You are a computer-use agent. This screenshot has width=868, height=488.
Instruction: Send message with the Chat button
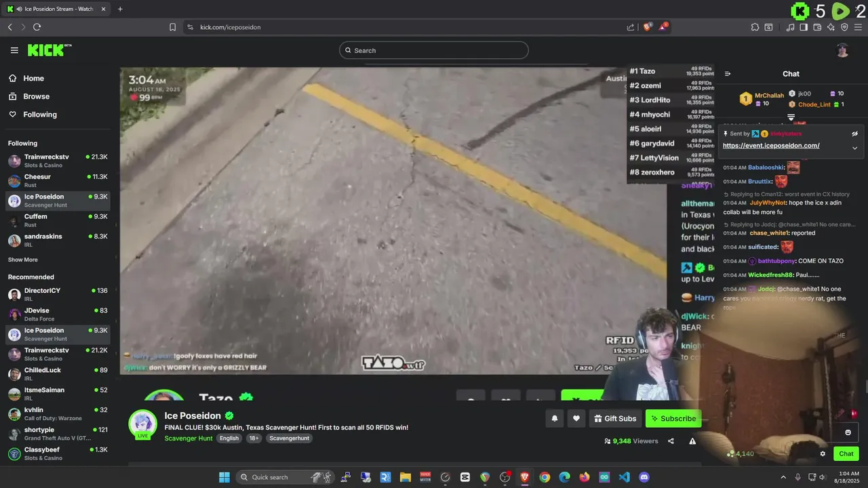pos(846,454)
